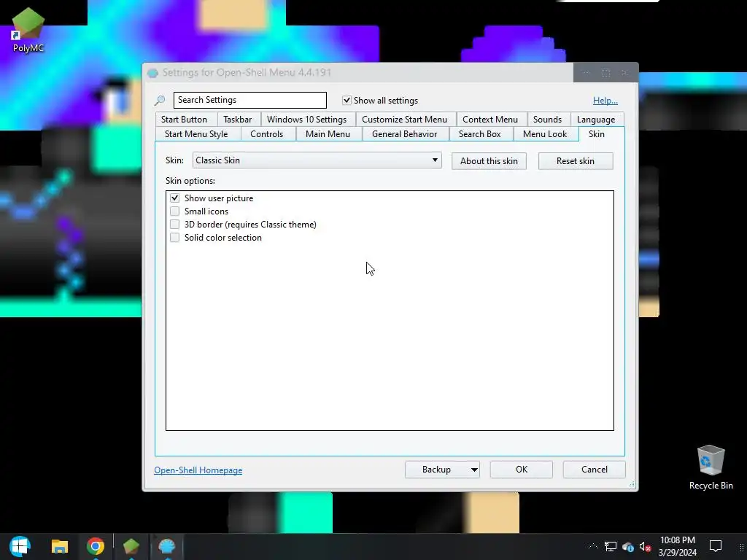Enable Small icons option

(x=175, y=211)
